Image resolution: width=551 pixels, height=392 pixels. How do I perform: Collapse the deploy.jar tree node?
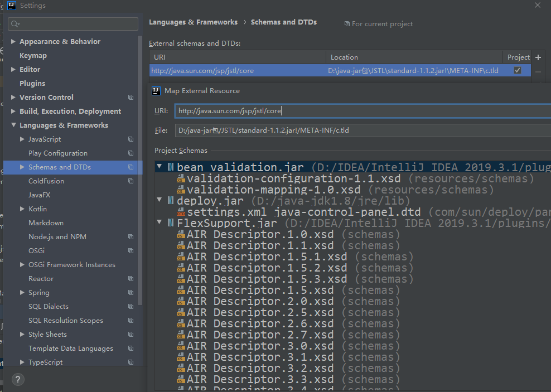[159, 200]
